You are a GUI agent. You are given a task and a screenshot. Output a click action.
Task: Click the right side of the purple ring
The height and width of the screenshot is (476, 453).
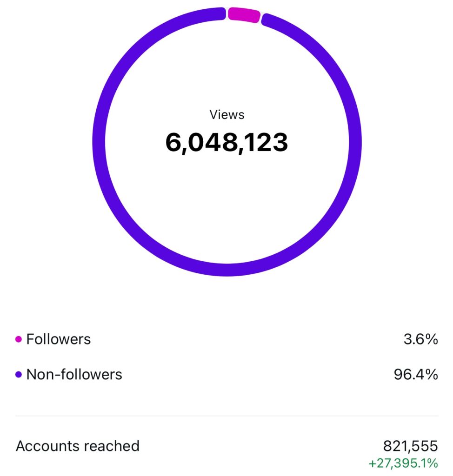pos(354,142)
